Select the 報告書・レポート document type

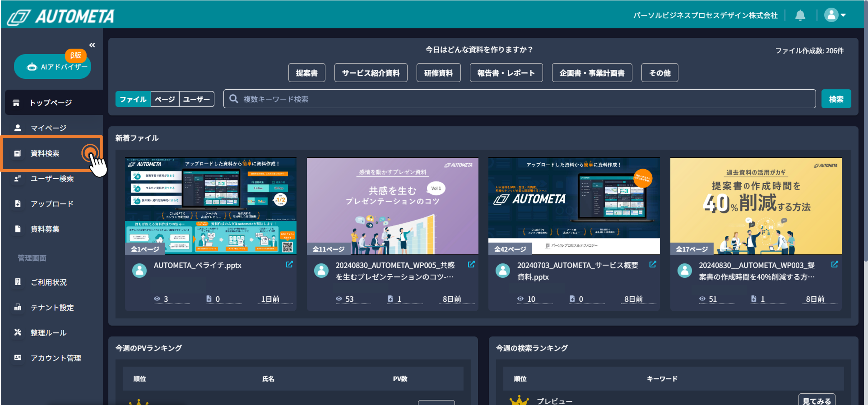click(506, 73)
